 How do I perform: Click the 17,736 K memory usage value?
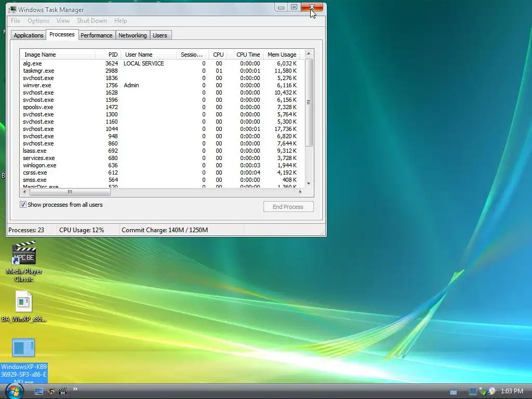285,129
